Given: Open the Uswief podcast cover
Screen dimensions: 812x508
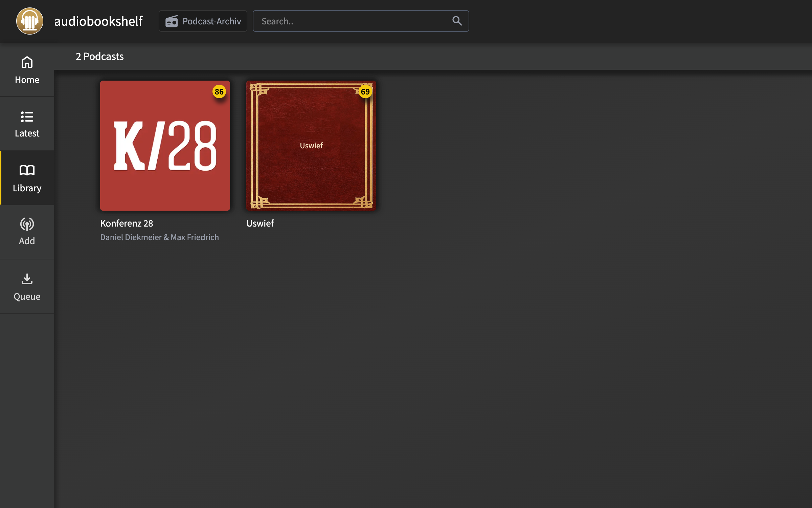Looking at the screenshot, I should coord(311,146).
